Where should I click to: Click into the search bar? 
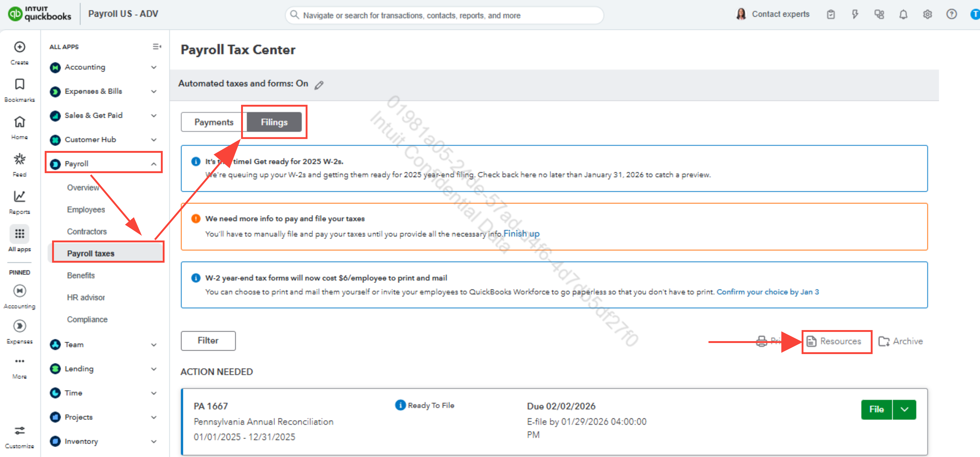click(x=444, y=15)
